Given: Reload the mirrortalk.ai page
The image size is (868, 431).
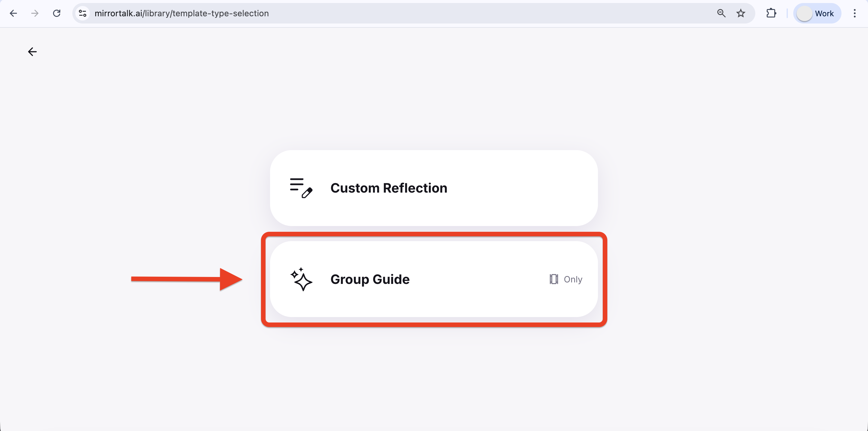Looking at the screenshot, I should click(x=57, y=14).
